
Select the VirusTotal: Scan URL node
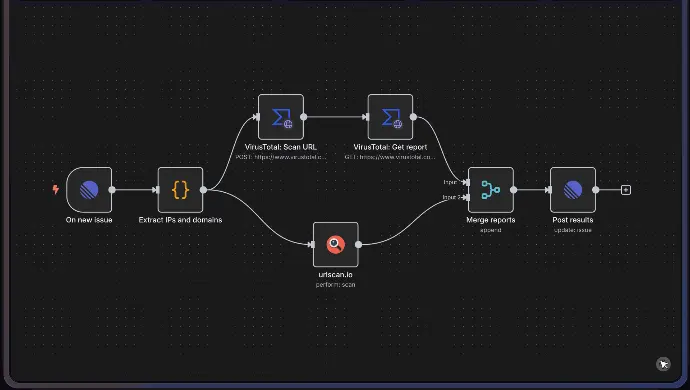pyautogui.click(x=281, y=117)
